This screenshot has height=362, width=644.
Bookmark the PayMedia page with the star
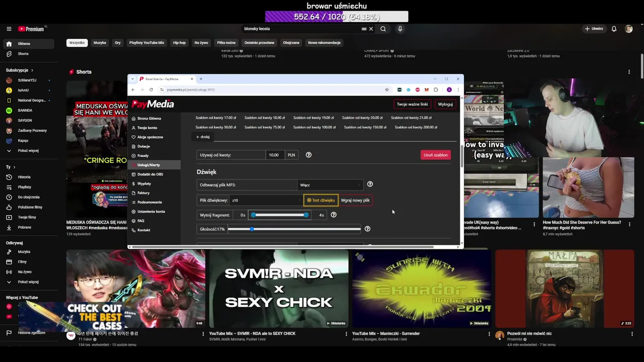click(386, 89)
